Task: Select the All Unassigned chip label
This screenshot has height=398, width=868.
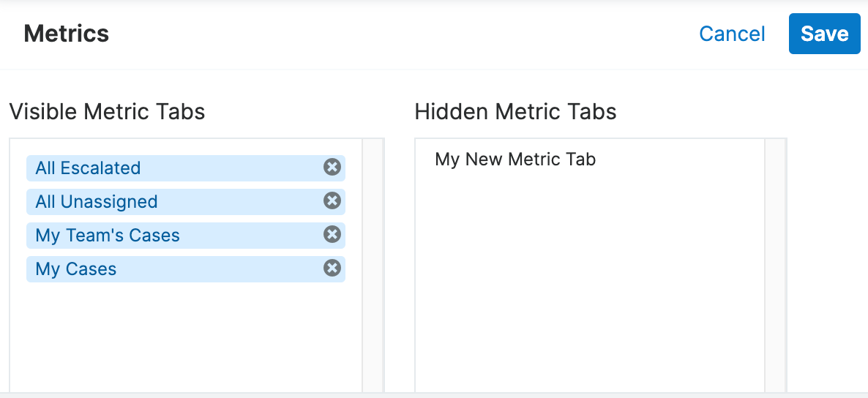Action: (97, 202)
